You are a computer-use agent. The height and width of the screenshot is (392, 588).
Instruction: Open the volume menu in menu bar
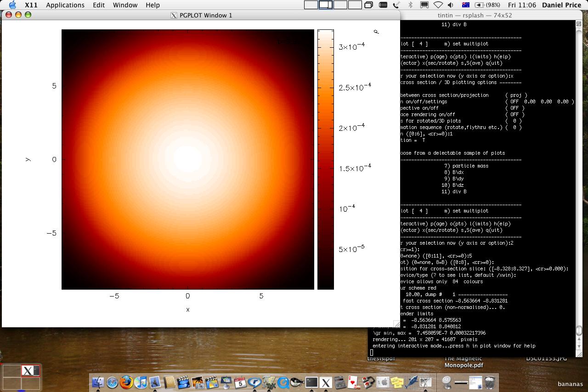tap(451, 5)
